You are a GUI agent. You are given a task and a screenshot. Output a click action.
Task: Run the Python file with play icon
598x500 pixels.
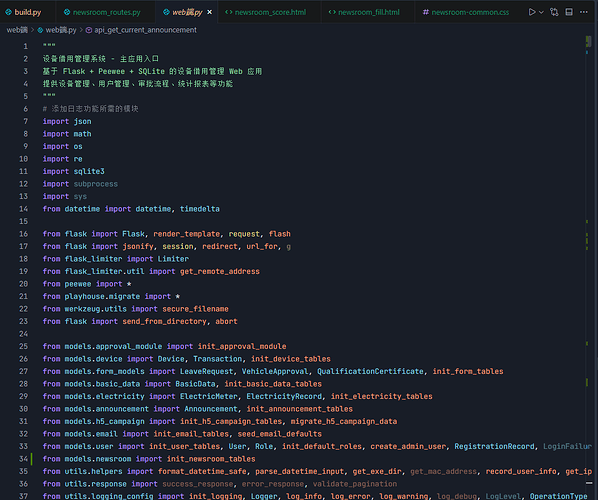[x=532, y=12]
